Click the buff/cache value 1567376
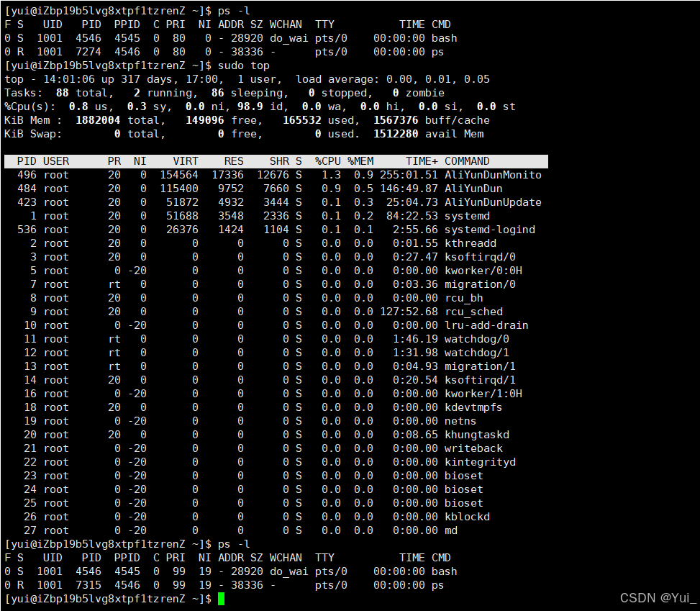700x611 pixels. 396,120
